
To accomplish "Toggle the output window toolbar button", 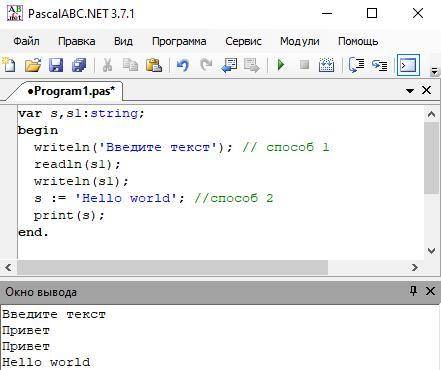I will click(408, 65).
